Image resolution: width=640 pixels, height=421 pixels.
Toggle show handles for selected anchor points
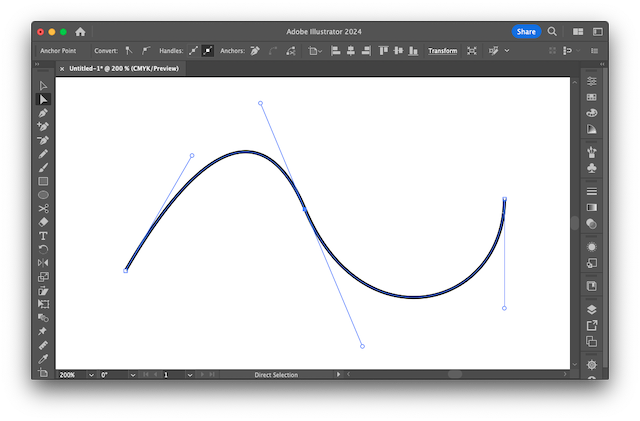tap(193, 50)
